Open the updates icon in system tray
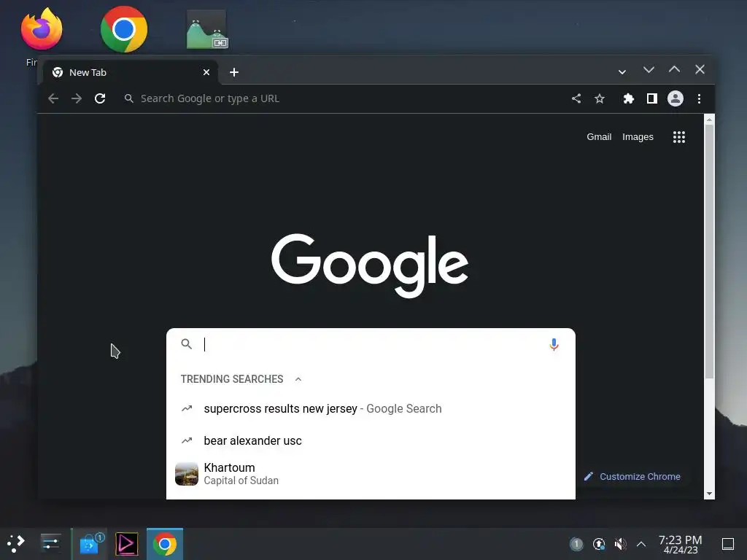Screen dimensions: 747x560 (x=599, y=544)
